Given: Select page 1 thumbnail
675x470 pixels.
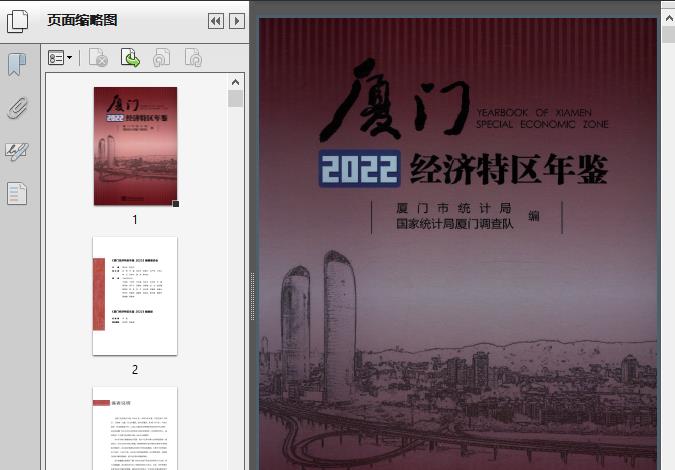Looking at the screenshot, I should [136, 146].
